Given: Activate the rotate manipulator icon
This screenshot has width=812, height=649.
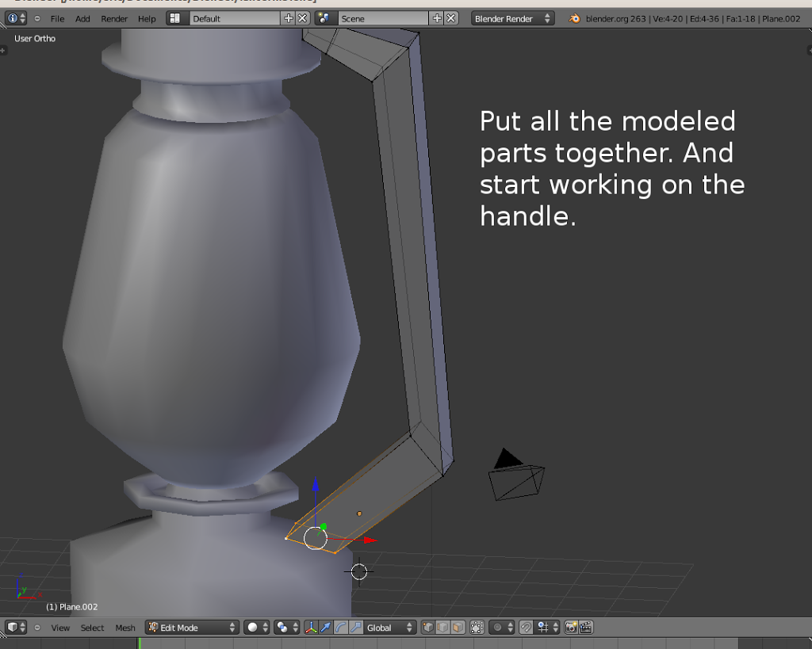Looking at the screenshot, I should [x=341, y=627].
